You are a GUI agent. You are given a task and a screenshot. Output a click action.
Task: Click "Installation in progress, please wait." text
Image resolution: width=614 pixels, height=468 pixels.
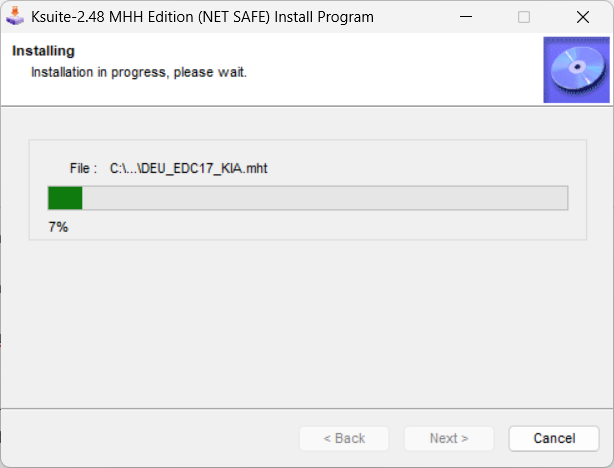click(138, 72)
